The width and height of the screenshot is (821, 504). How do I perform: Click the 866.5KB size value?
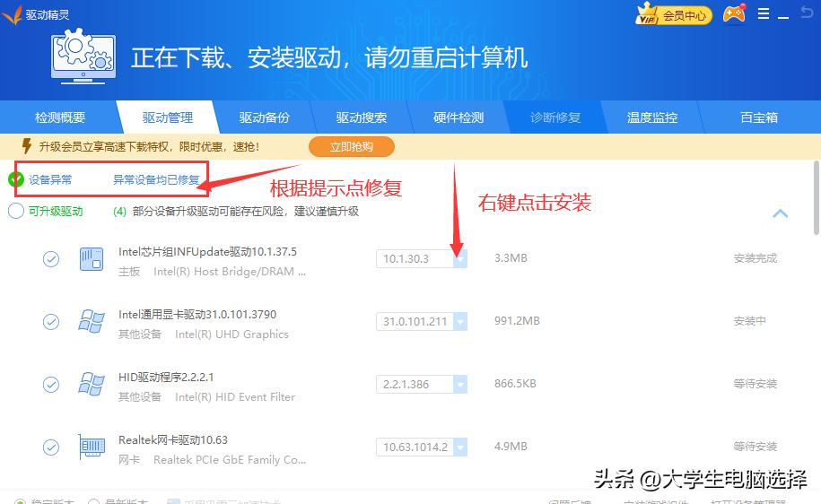click(x=515, y=384)
